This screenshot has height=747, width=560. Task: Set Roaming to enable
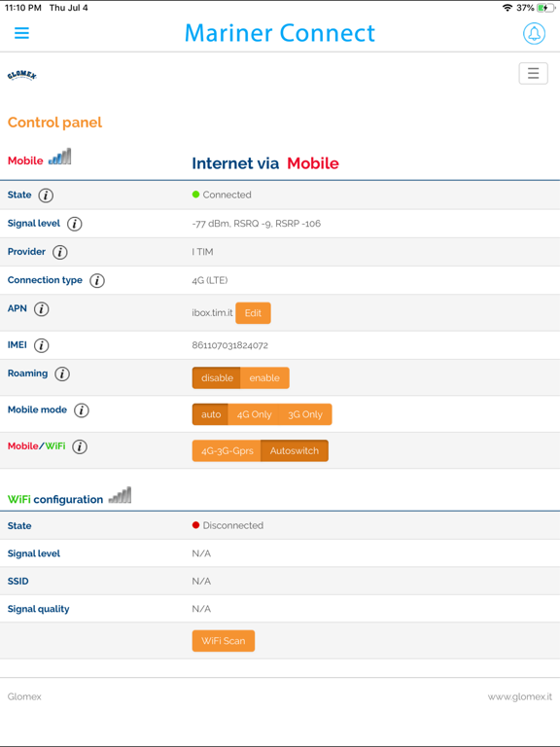point(264,377)
